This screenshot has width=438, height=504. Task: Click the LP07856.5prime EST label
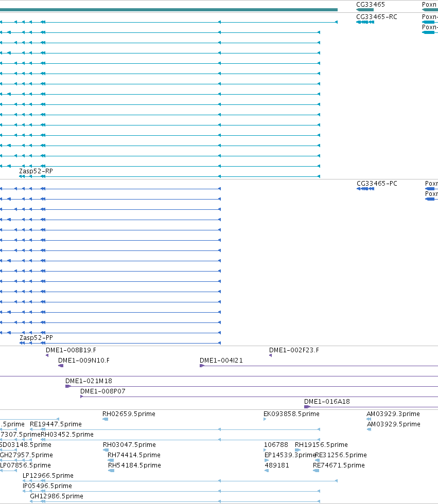pyautogui.click(x=25, y=465)
